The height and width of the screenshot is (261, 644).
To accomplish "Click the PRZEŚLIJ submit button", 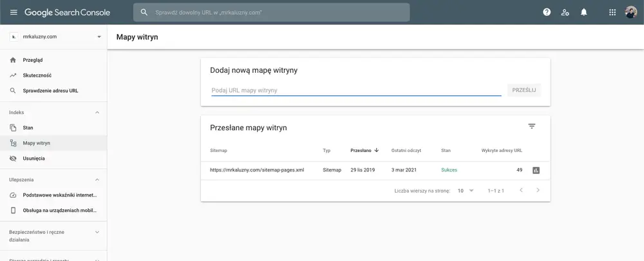I will [524, 90].
